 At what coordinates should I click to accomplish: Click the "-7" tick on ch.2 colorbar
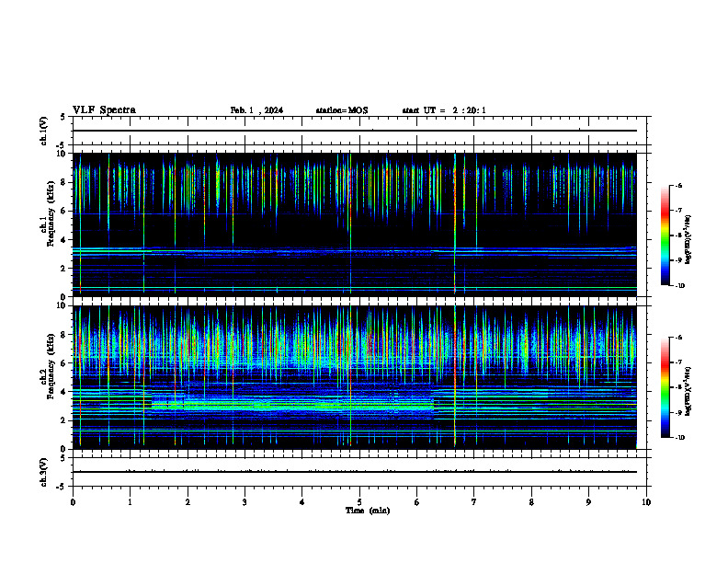(x=678, y=362)
